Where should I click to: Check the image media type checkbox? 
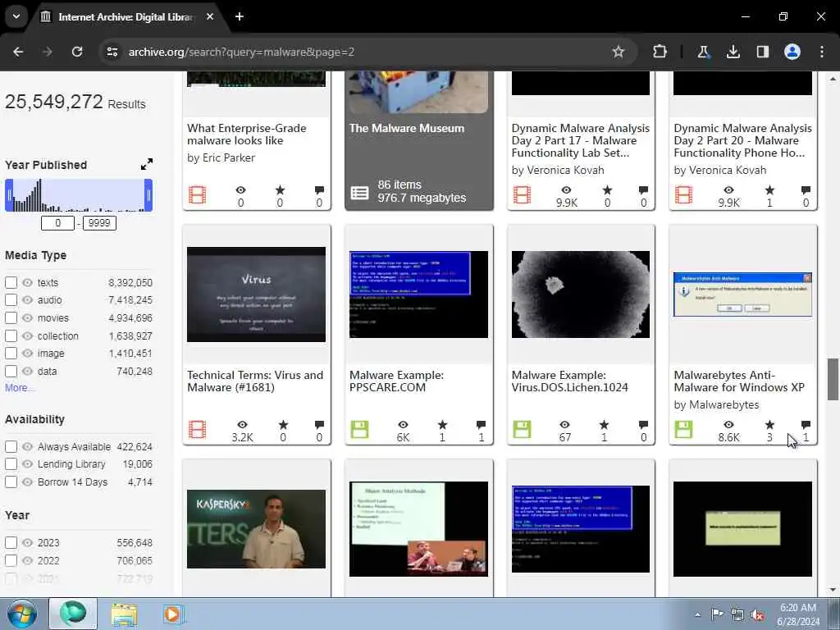tap(11, 354)
